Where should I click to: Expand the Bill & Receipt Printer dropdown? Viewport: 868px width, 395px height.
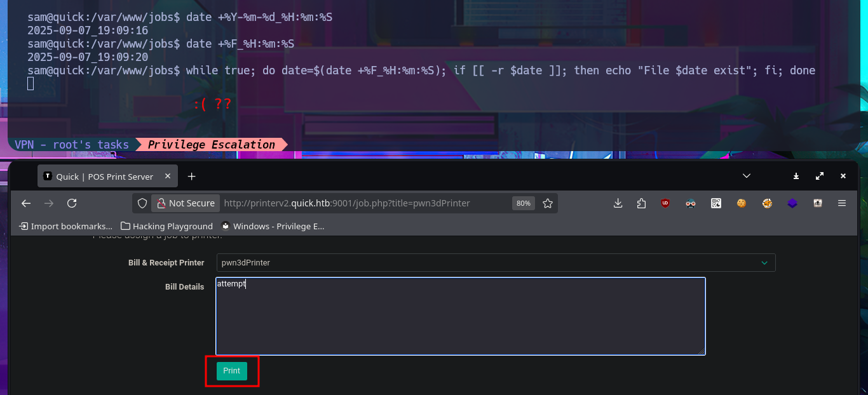click(x=496, y=262)
